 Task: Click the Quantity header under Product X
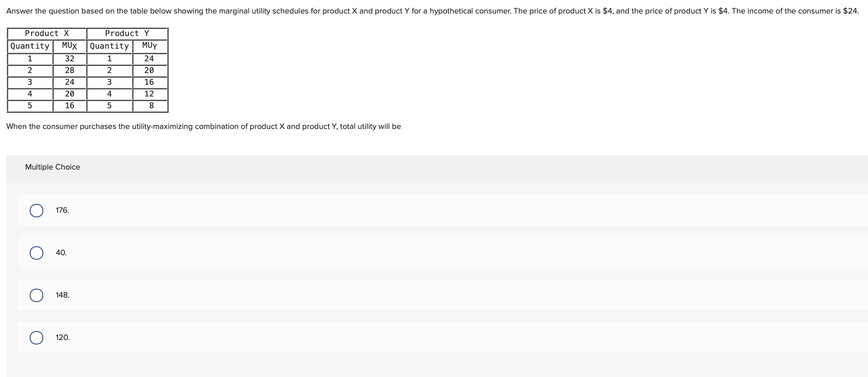(30, 46)
